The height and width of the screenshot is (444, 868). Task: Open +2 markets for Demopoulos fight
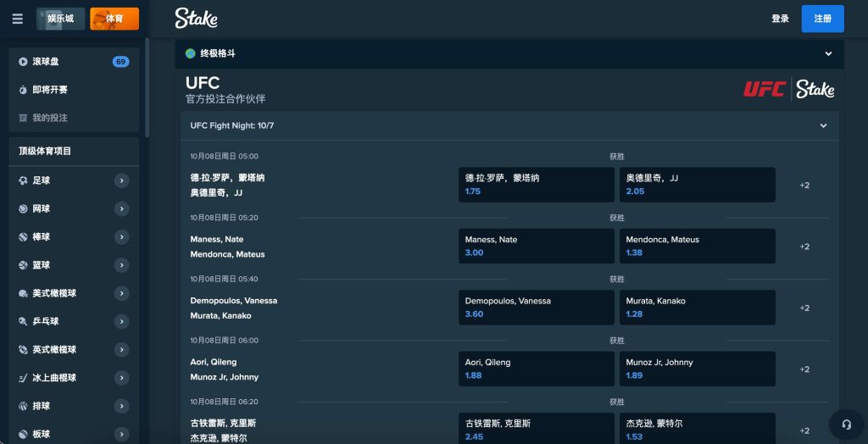804,308
